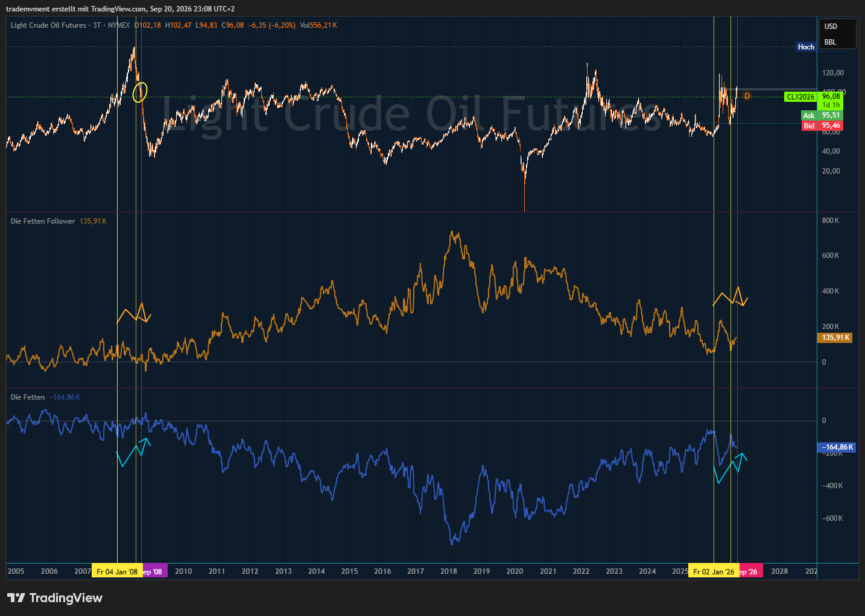The image size is (865, 616).
Task: Click the green CLX2026 symbol label
Action: [x=800, y=97]
